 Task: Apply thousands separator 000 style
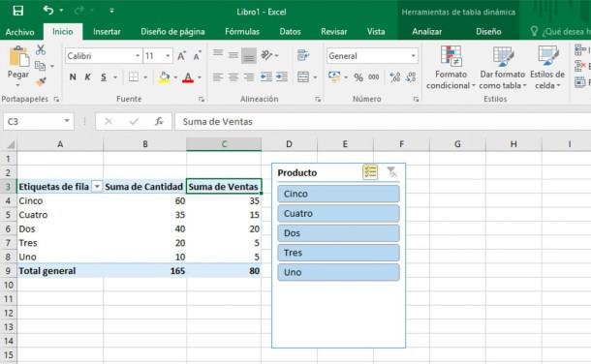click(374, 77)
